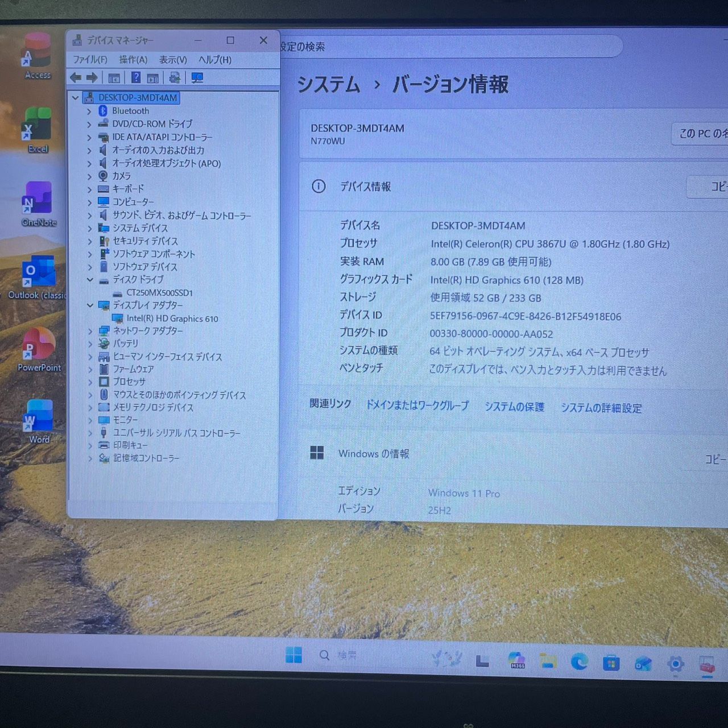
Task: Open the OneNote desktop shortcut
Action: [x=38, y=204]
